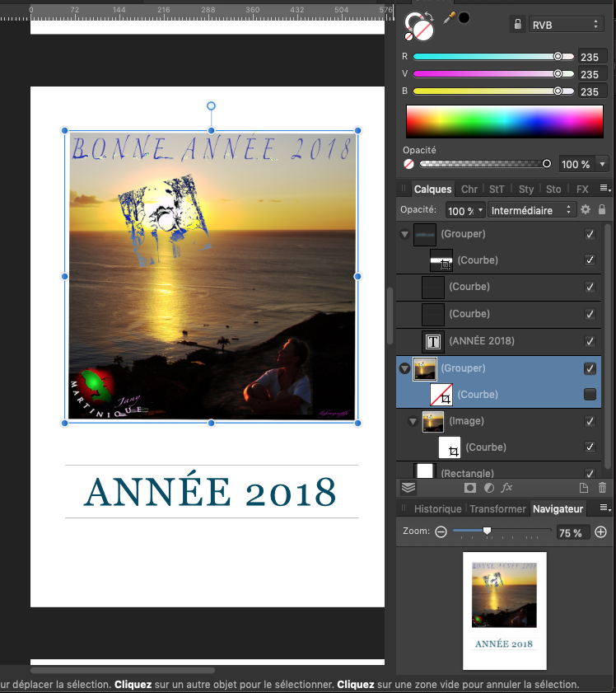
Task: Toggle visibility of (Rectangle) layer
Action: (x=590, y=473)
